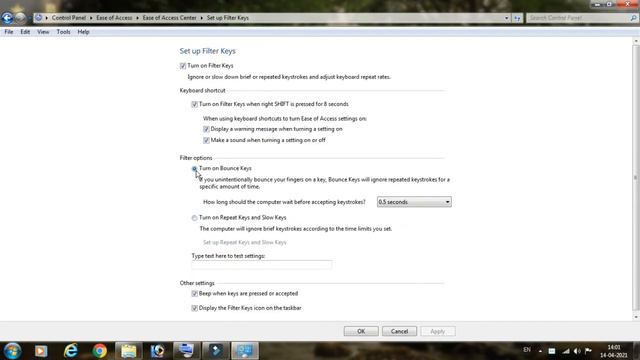The width and height of the screenshot is (640, 360).
Task: Click the volume speaker tray icon
Action: click(x=577, y=351)
